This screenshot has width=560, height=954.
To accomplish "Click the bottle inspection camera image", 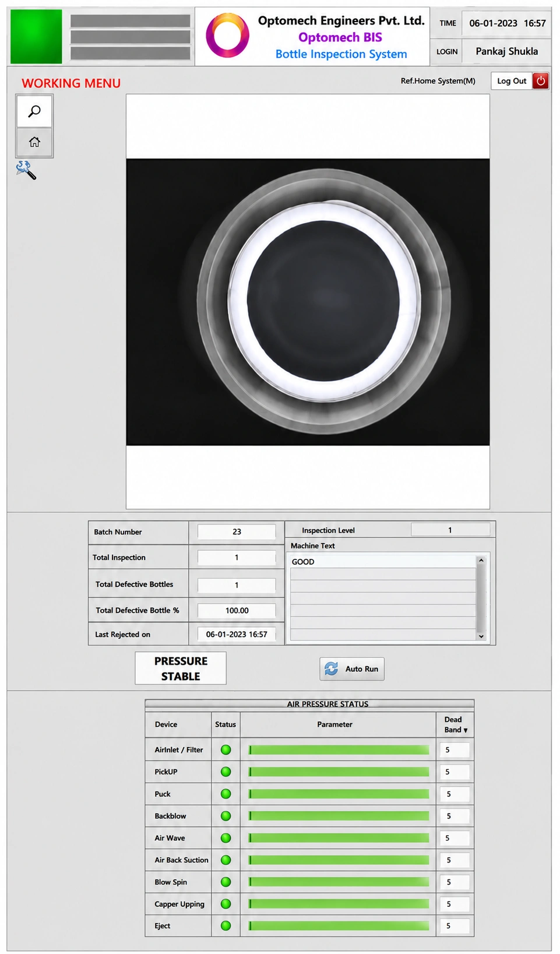I will tap(308, 302).
